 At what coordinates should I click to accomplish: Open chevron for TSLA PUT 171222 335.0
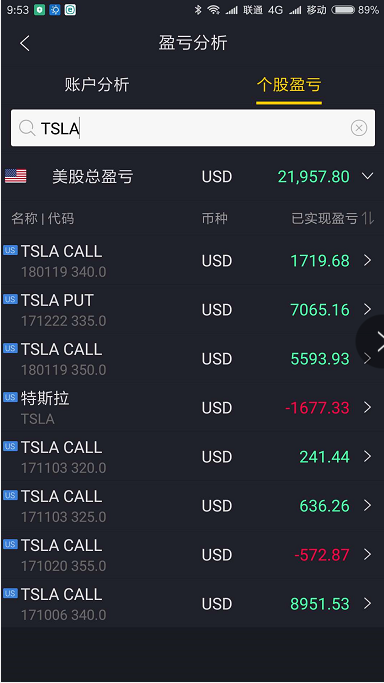click(x=368, y=310)
